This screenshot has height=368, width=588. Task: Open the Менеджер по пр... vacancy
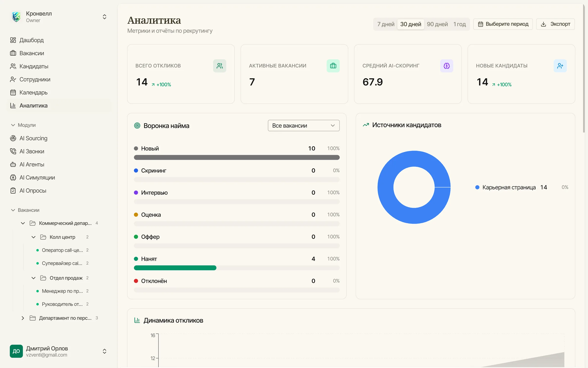(x=62, y=291)
